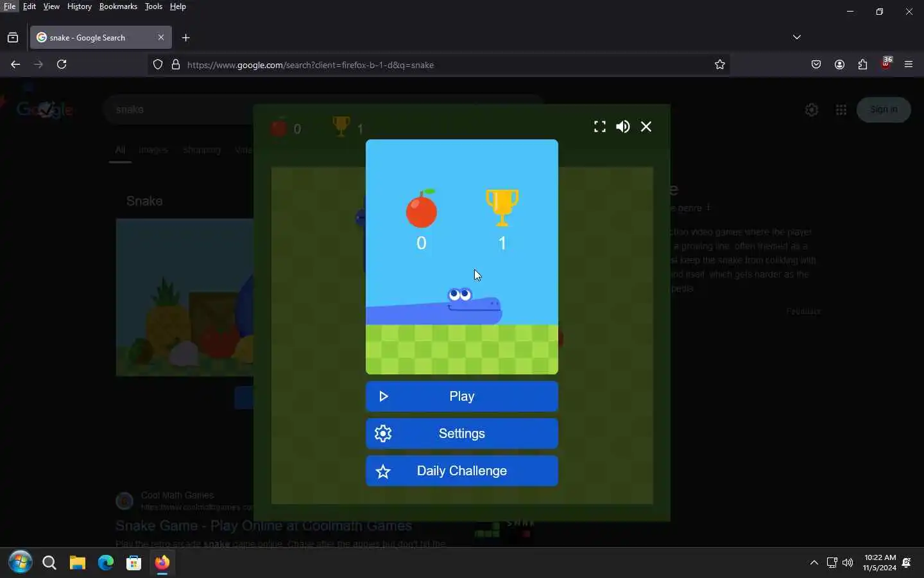Click the Cool Math Games site icon
This screenshot has height=578, width=924.
click(x=124, y=501)
